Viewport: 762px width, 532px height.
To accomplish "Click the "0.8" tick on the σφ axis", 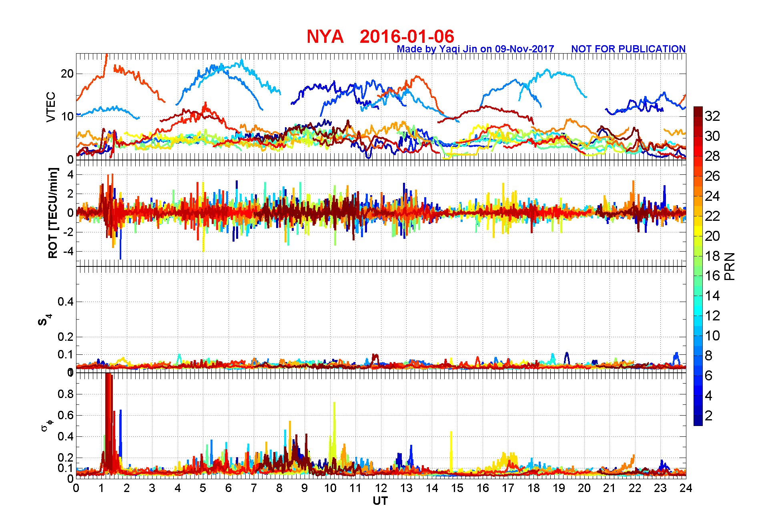I will pos(66,394).
